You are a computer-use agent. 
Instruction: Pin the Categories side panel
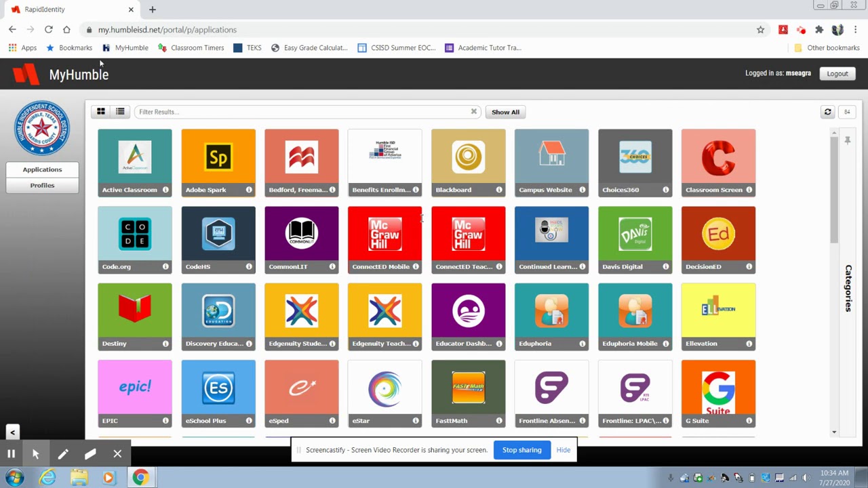point(848,140)
